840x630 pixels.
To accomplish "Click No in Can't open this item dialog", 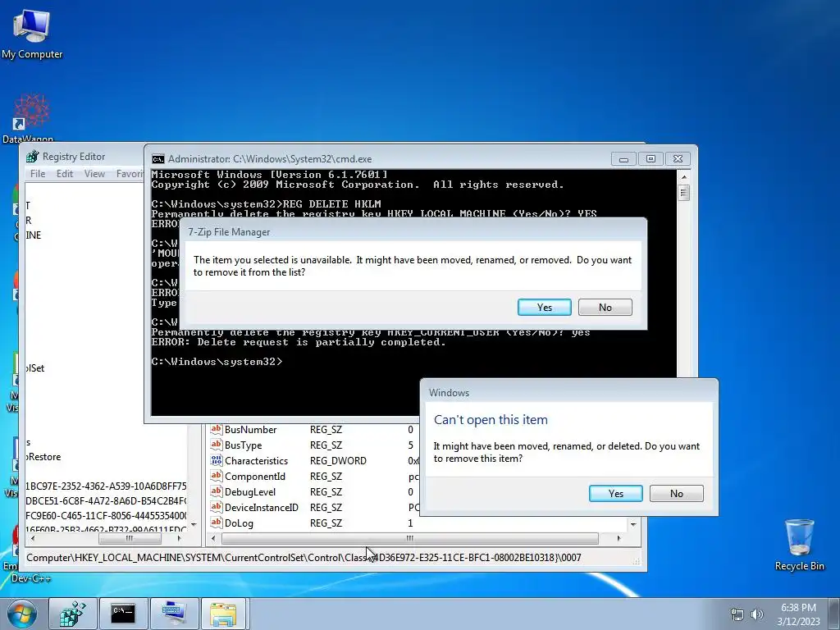I will (x=676, y=493).
